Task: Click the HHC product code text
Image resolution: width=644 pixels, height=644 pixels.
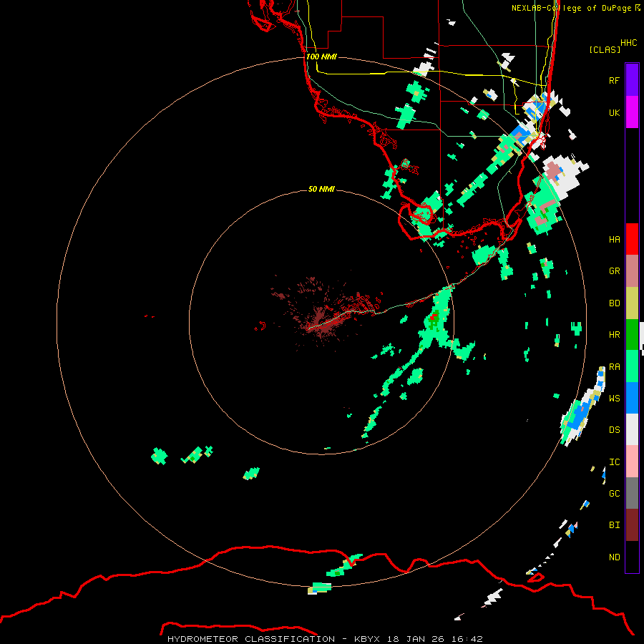Action: pyautogui.click(x=628, y=43)
